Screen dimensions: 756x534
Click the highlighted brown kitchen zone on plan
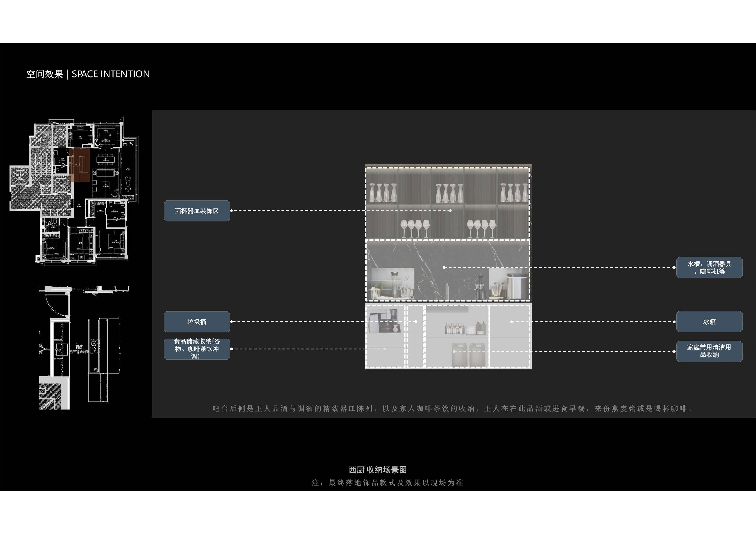79,165
